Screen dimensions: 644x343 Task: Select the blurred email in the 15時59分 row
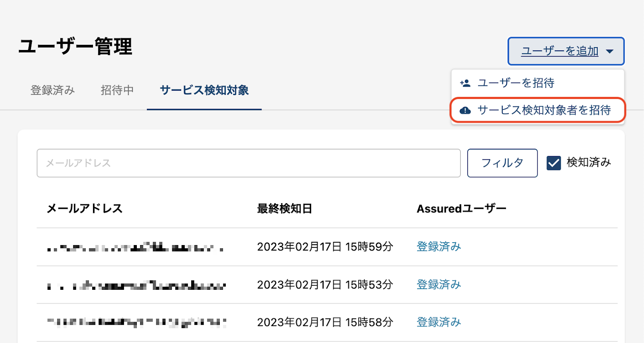[135, 247]
